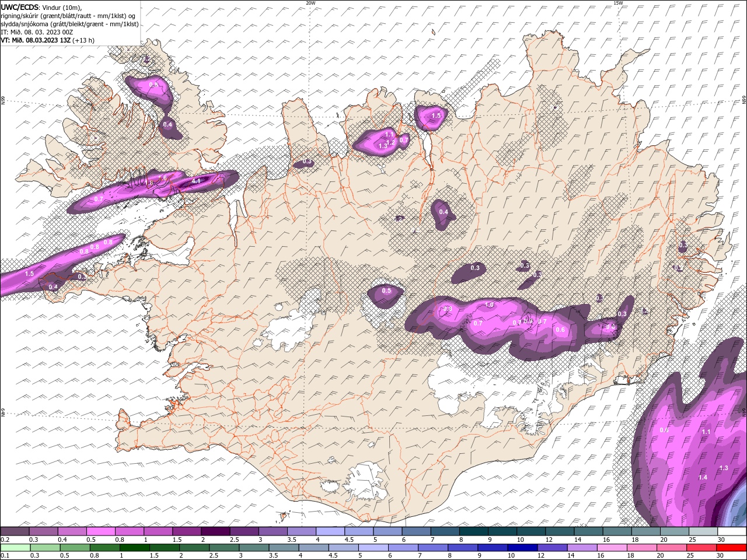747x560 pixels.
Task: Select the dark teal 8 mm swatch, top legend
Action: pyautogui.click(x=473, y=531)
